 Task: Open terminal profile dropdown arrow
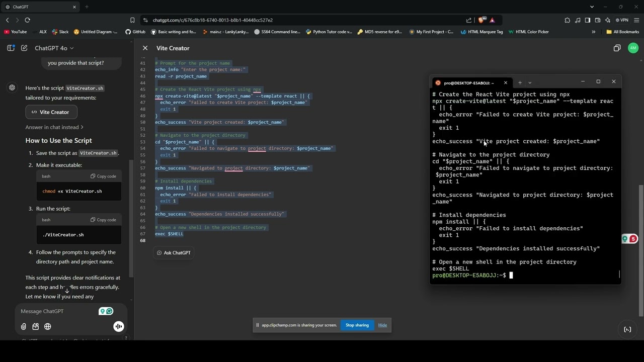pyautogui.click(x=530, y=82)
